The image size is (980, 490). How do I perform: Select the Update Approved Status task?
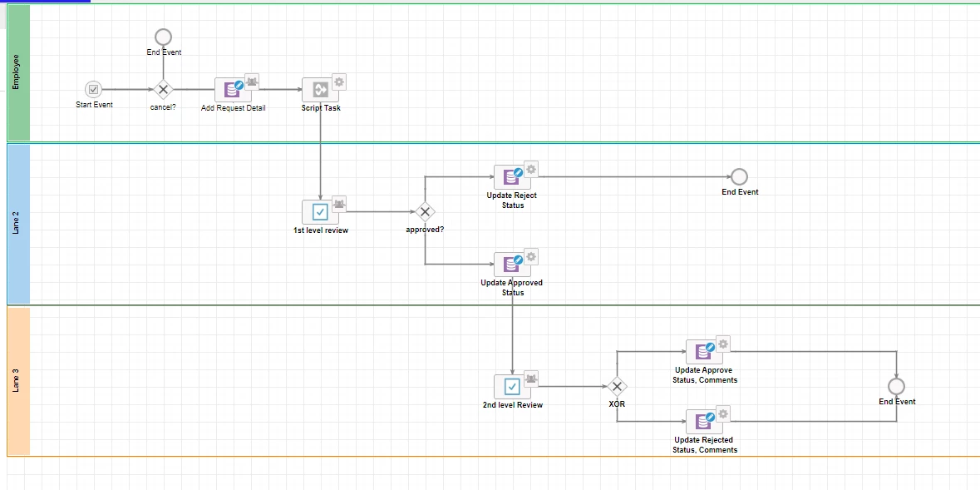512,265
